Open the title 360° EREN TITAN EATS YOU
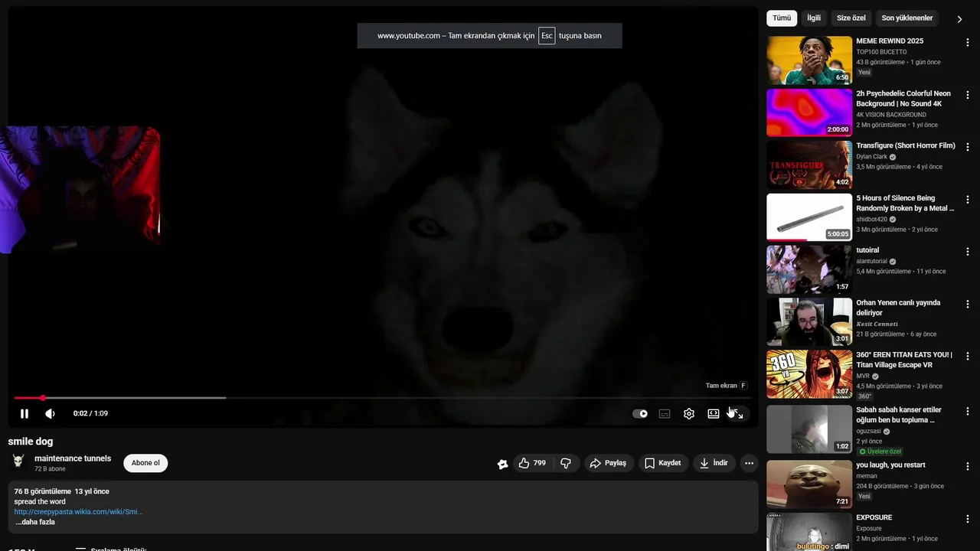 [904, 360]
